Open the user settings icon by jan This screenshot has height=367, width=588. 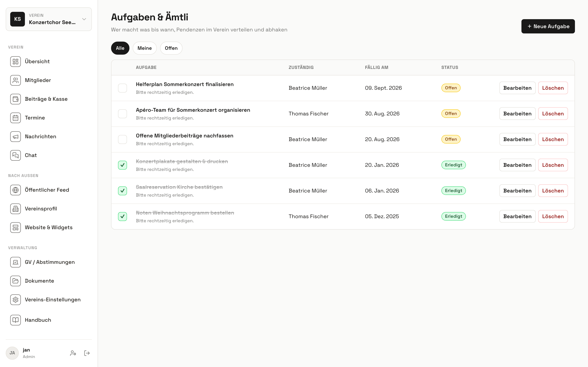[73, 353]
